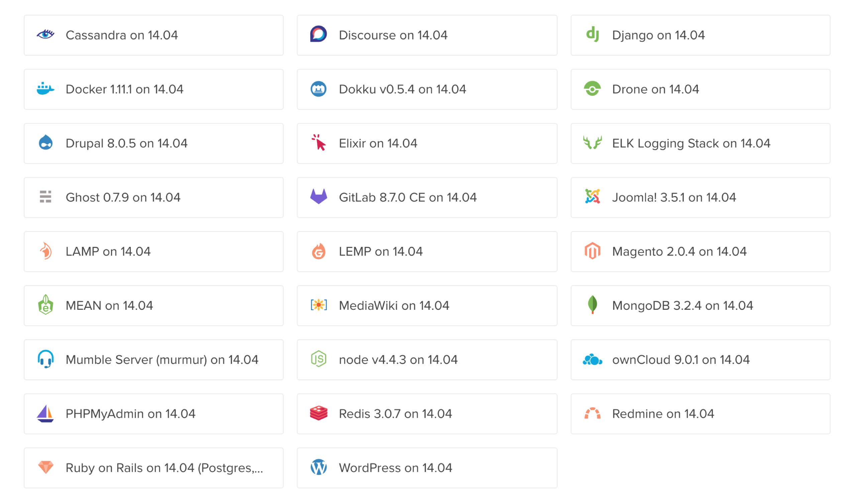The image size is (856, 504).
Task: Click the Ruby gem icon
Action: (x=45, y=467)
